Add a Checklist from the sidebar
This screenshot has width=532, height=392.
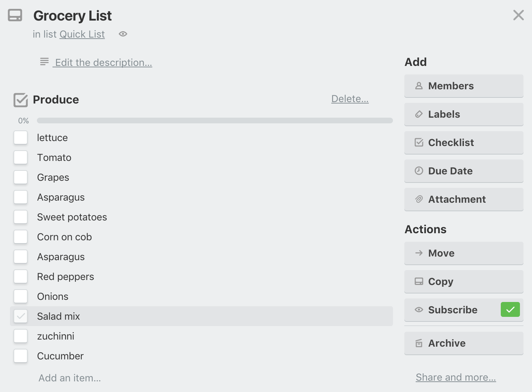[464, 142]
